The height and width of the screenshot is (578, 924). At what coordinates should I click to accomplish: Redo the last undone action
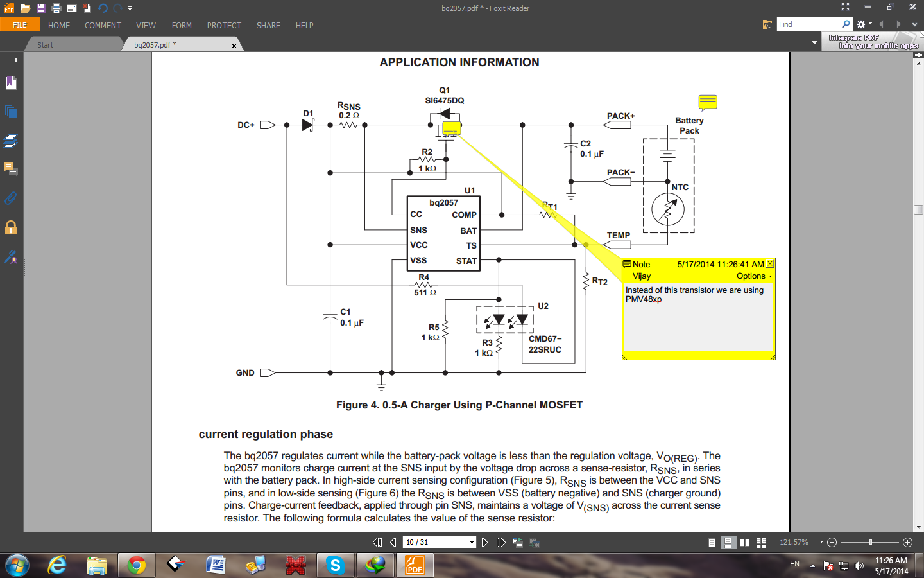pos(117,8)
